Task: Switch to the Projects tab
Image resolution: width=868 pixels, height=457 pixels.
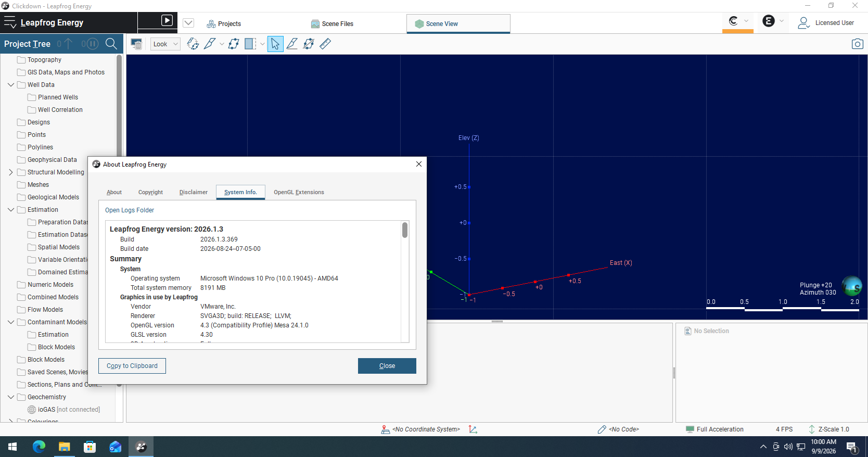Action: [x=224, y=23]
